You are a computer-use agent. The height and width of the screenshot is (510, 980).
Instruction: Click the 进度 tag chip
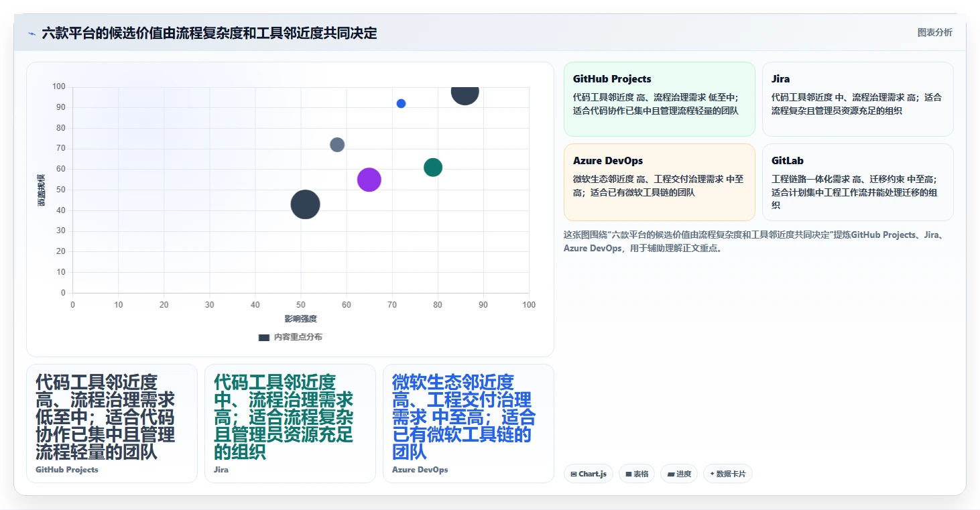tap(679, 474)
